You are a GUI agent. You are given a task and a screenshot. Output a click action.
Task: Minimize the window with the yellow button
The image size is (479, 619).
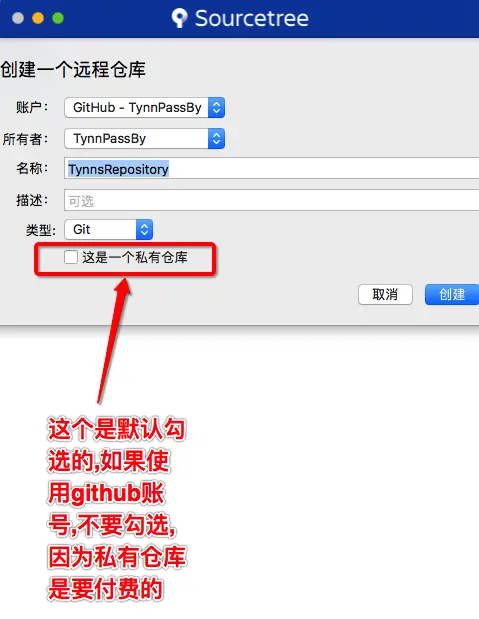tap(38, 18)
